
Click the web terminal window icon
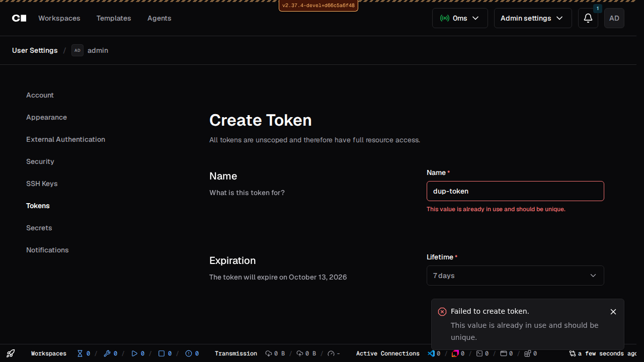(504, 353)
